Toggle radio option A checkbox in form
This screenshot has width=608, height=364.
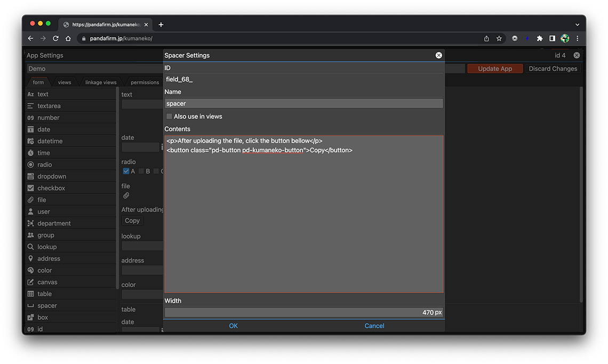[126, 171]
